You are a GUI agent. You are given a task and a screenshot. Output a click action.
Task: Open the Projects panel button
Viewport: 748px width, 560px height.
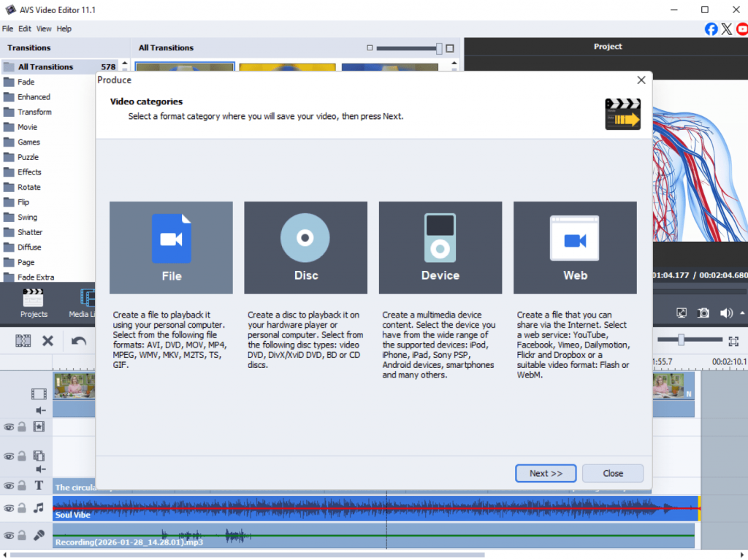pos(34,304)
